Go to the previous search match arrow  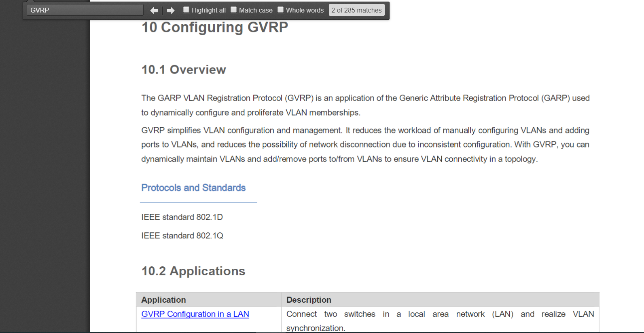pyautogui.click(x=154, y=11)
